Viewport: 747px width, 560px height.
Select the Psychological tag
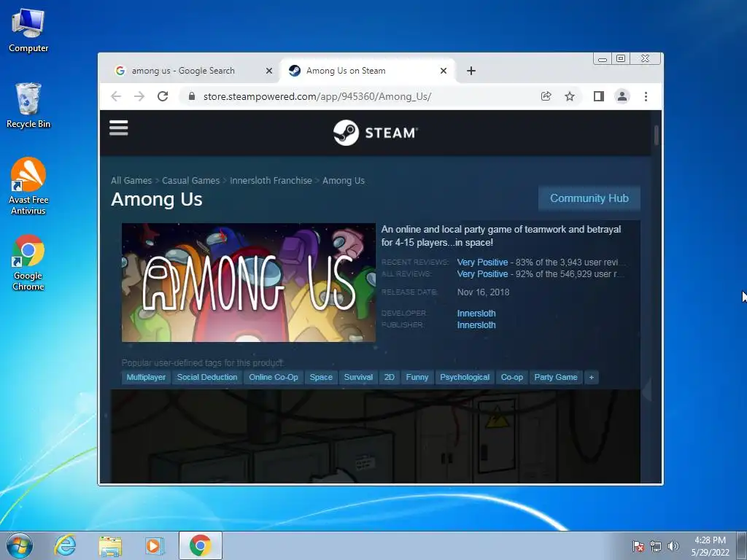tap(465, 377)
